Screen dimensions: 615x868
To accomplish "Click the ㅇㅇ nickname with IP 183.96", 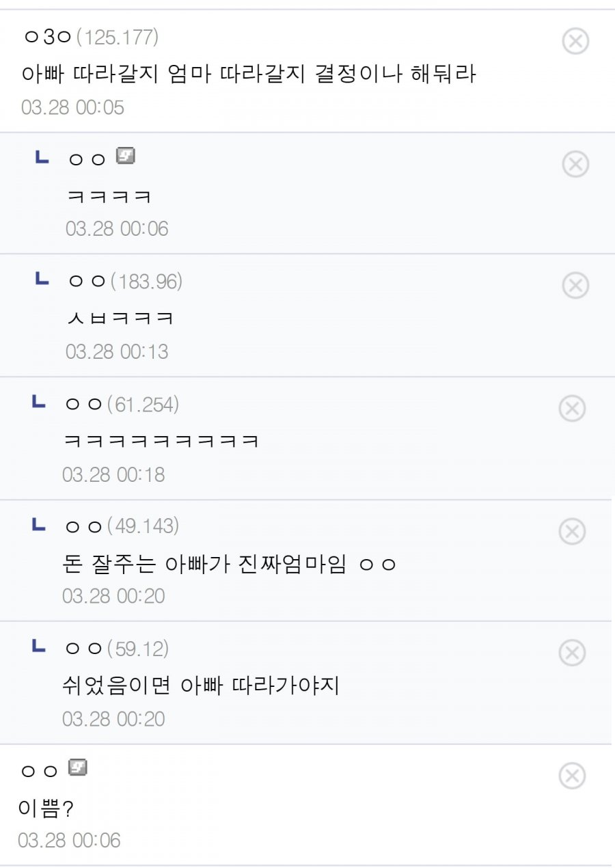I will [x=87, y=282].
